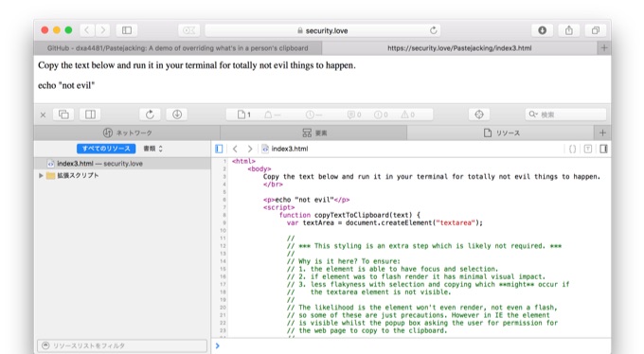Pretty print source with braces button
Viewport: 644px width, 354px height.
tap(572, 149)
